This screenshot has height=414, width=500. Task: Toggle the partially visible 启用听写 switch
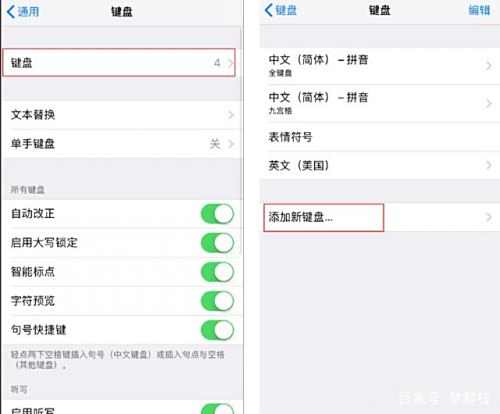point(217,409)
